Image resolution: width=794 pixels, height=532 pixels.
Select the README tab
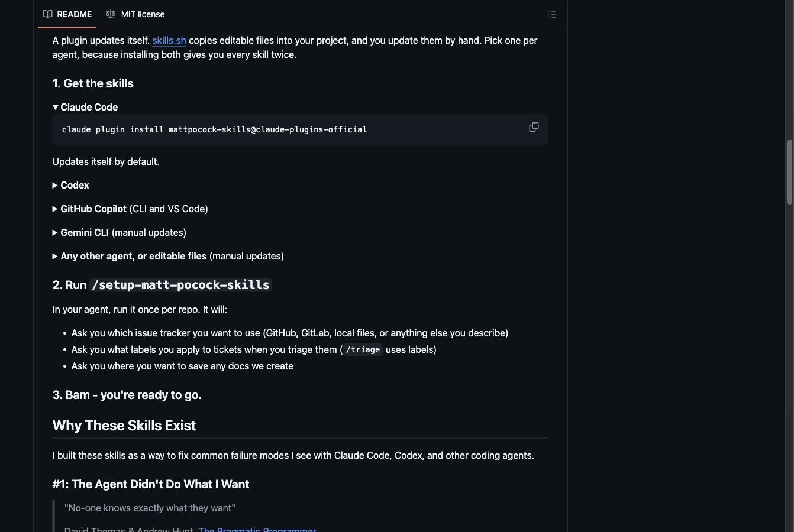[67, 14]
